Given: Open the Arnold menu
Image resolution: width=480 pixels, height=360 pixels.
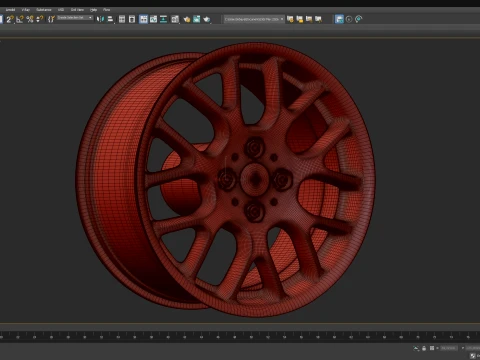Looking at the screenshot, I should pos(10,10).
